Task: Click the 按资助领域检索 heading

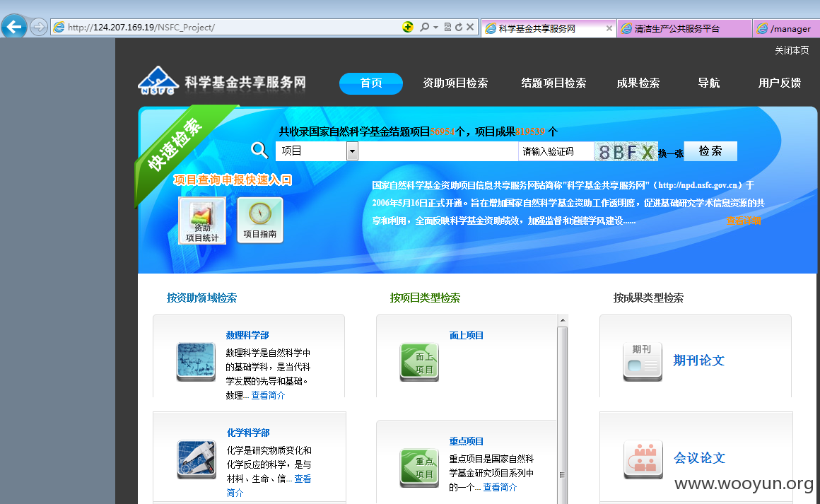Action: coord(201,298)
